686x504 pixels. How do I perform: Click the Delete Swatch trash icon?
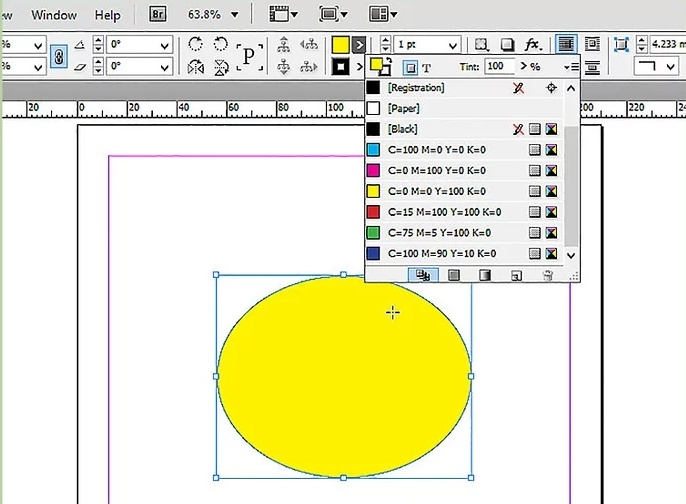click(x=547, y=275)
